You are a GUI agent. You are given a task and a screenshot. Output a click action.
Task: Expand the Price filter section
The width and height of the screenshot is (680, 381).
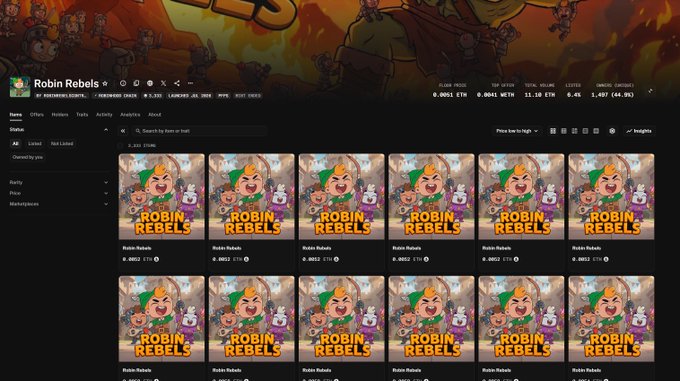coord(59,193)
